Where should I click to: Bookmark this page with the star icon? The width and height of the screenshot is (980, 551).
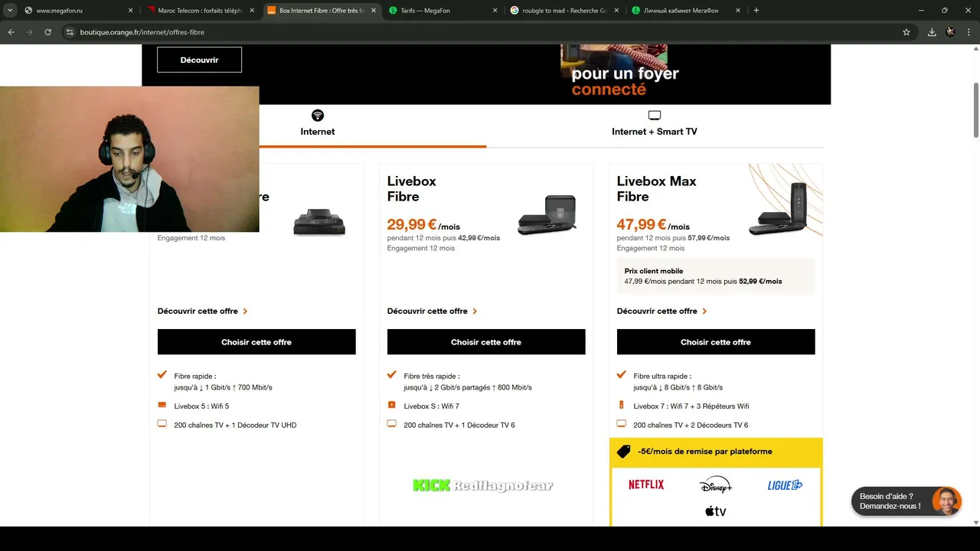pyautogui.click(x=906, y=32)
